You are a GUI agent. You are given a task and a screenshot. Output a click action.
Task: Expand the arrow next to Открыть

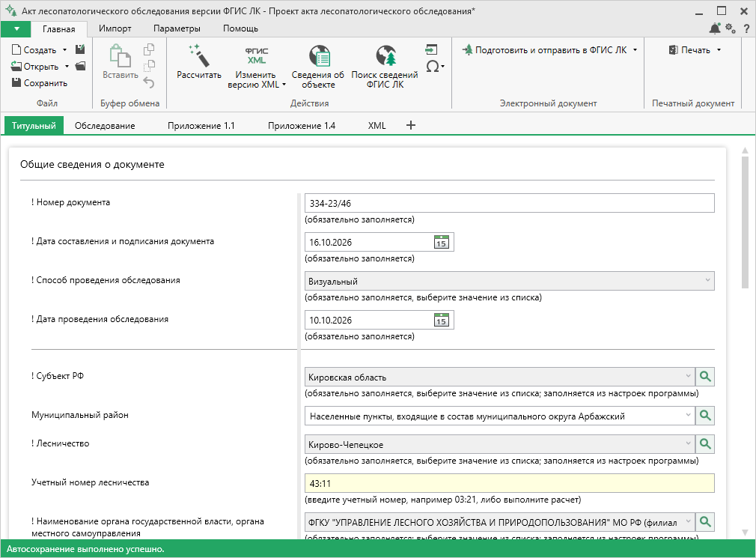[67, 67]
